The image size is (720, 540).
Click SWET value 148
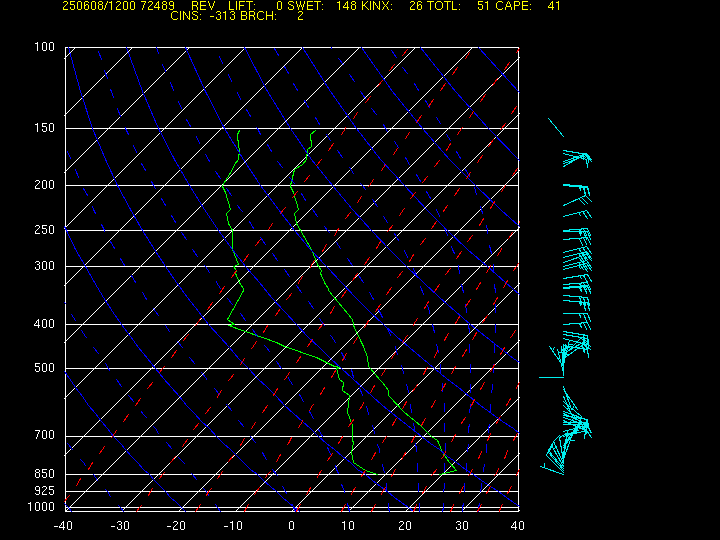tap(347, 6)
